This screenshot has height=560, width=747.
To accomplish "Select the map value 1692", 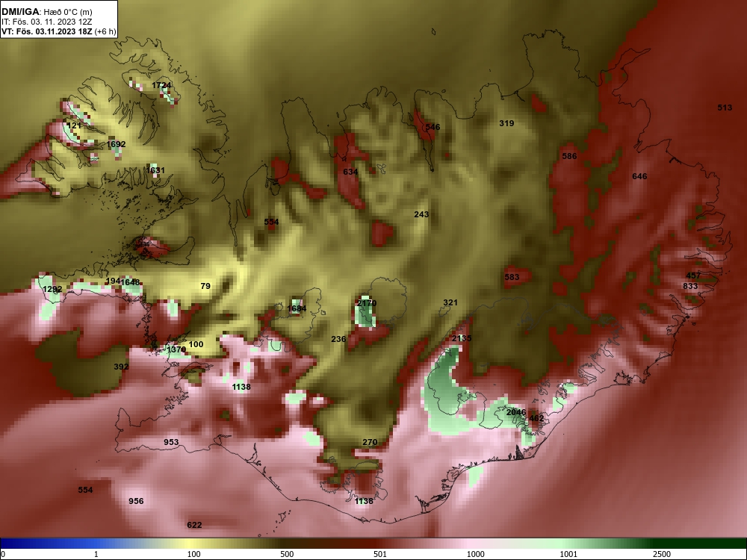I will pos(117,144).
